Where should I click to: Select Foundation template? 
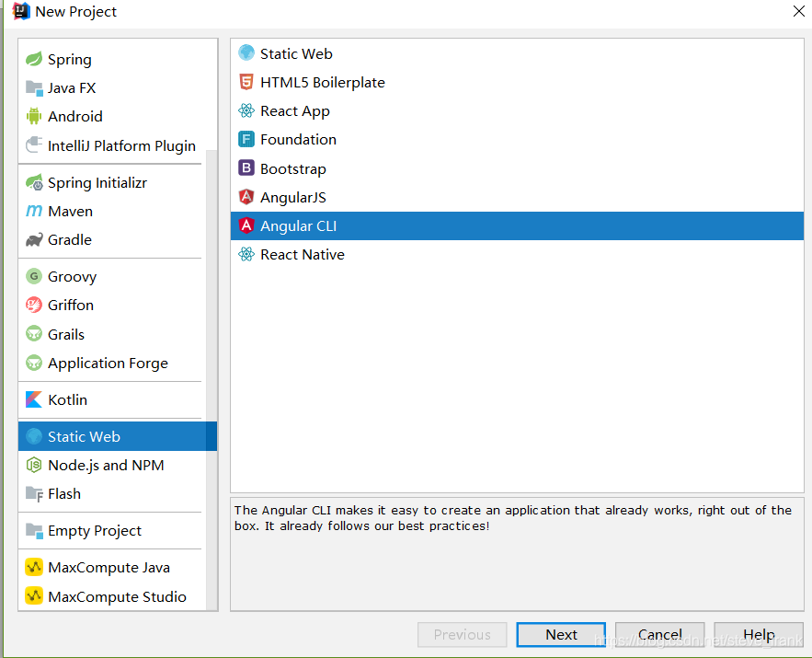[517, 139]
